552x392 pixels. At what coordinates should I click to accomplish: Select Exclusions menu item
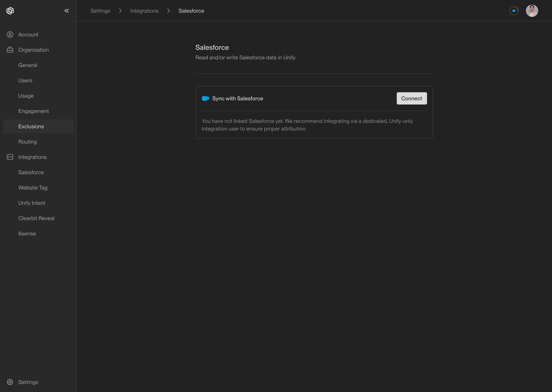click(31, 127)
